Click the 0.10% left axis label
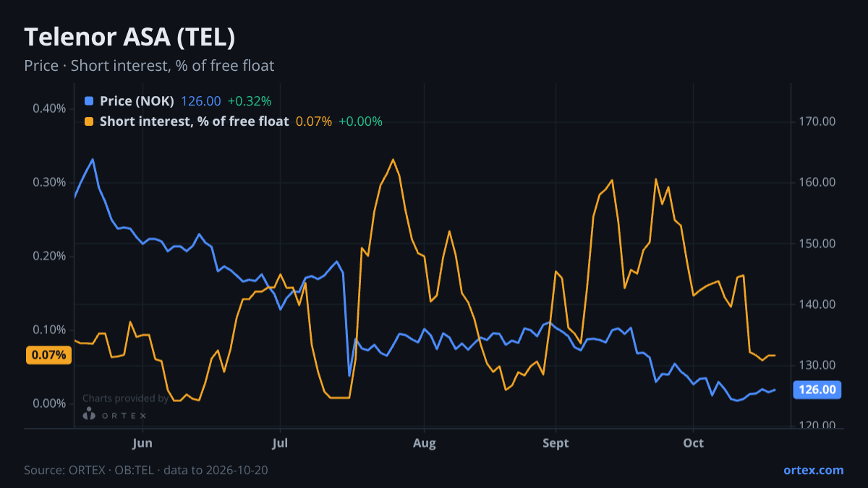Screen dimensions: 868x488 (x=49, y=330)
